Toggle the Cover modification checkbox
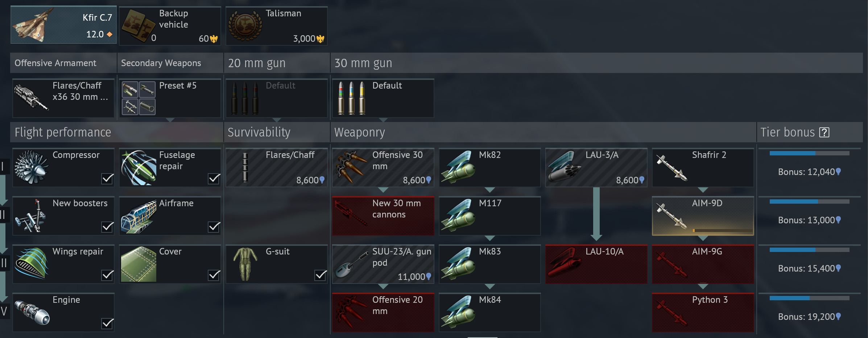The image size is (868, 338). pos(214,275)
